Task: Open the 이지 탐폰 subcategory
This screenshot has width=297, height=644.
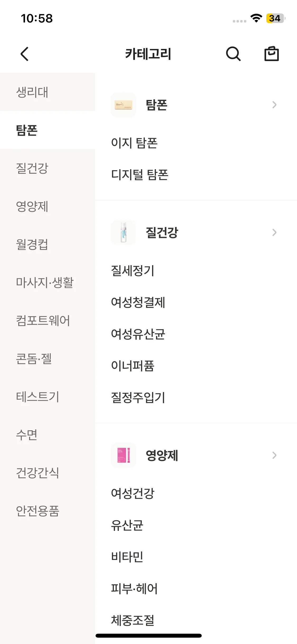Action: tap(134, 143)
